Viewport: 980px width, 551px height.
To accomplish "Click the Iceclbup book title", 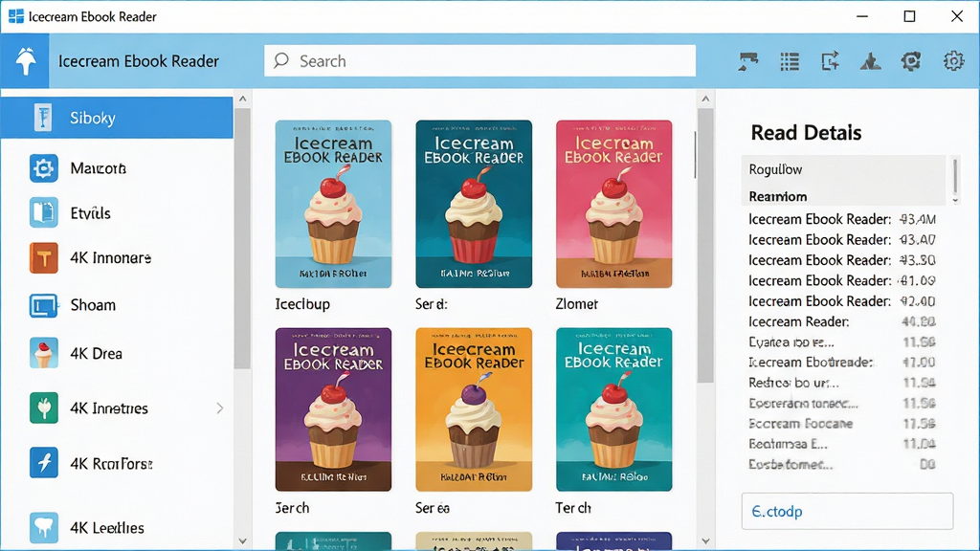I will [302, 304].
